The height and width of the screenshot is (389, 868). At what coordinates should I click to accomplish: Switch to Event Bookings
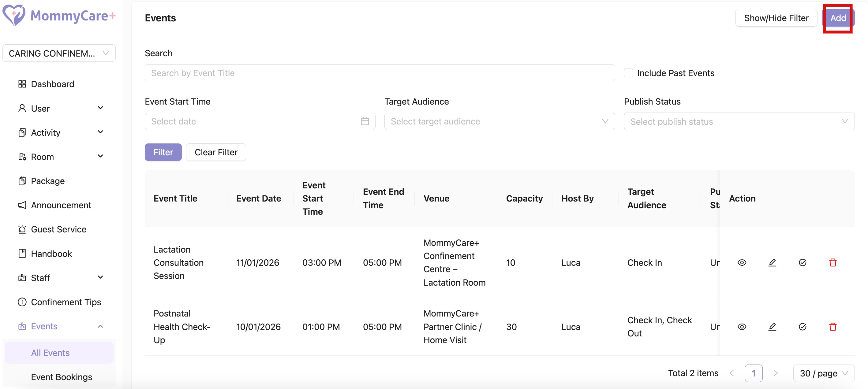pos(61,377)
